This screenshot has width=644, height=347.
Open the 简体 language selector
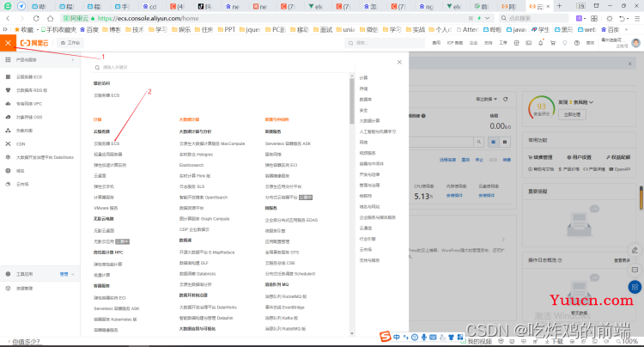tap(590, 43)
